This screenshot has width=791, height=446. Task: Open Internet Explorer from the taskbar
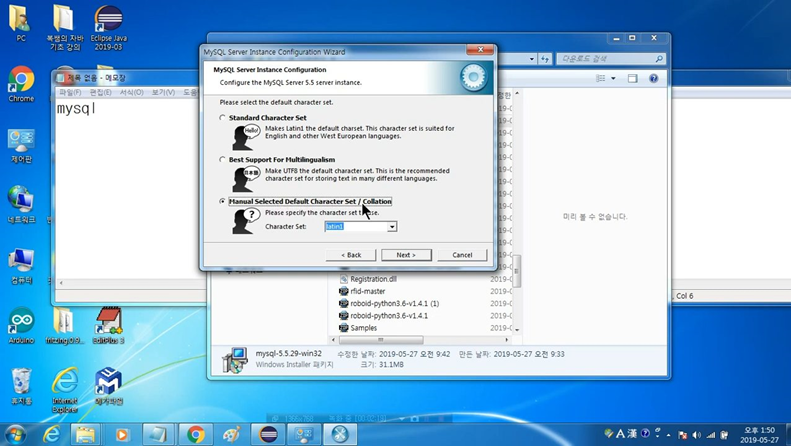tap(51, 434)
